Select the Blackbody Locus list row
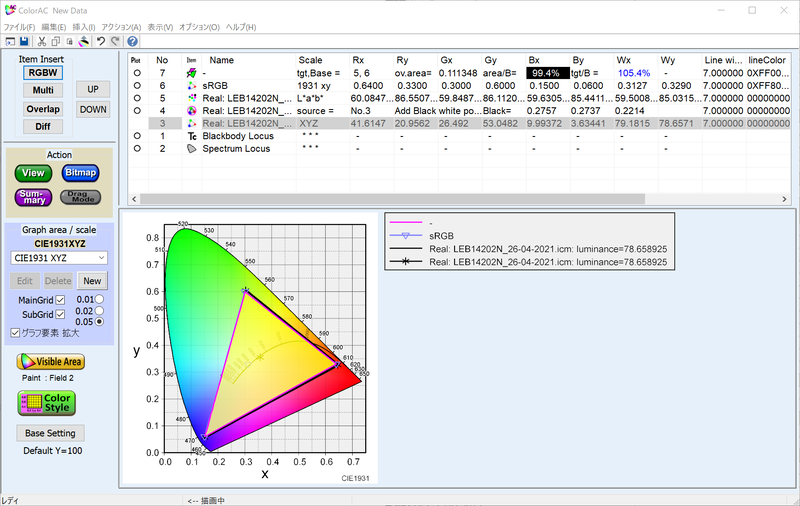The image size is (800, 506). (x=239, y=135)
